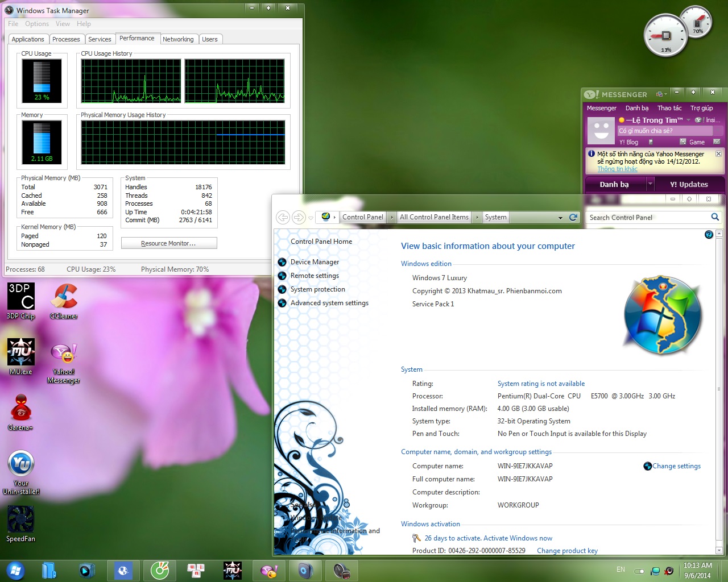Switch to the Applications tab
This screenshot has width=728, height=582.
pyautogui.click(x=28, y=39)
